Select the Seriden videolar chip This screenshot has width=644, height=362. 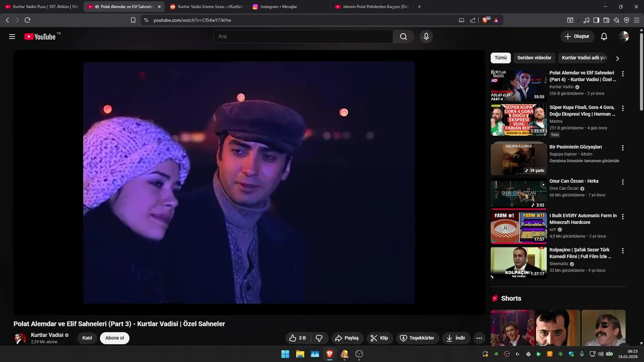[x=534, y=58]
